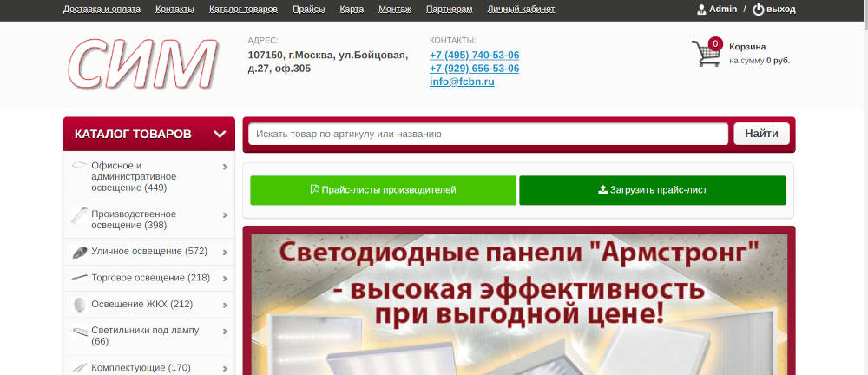Open Торговое освещение (218) category
This screenshot has height=375, width=868.
coord(150,278)
